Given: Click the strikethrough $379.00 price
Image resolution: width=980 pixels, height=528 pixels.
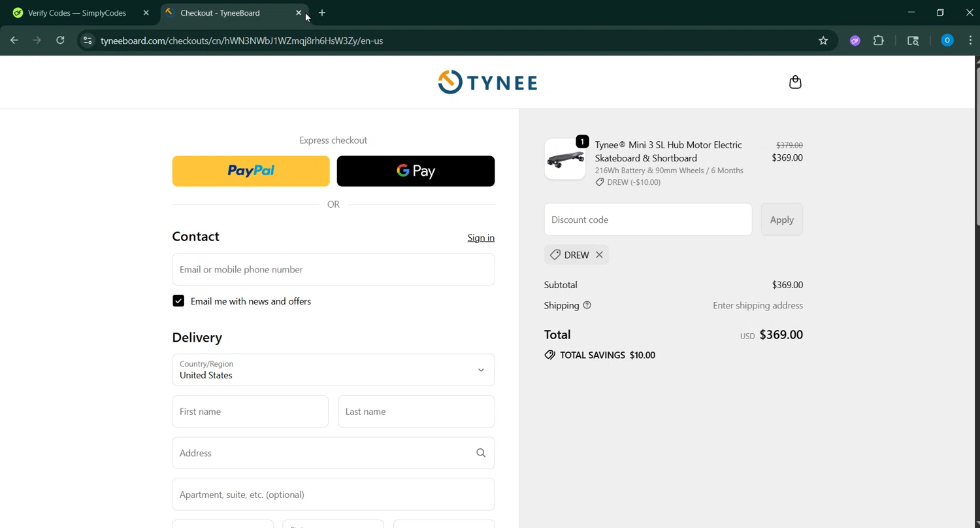Looking at the screenshot, I should pyautogui.click(x=789, y=145).
